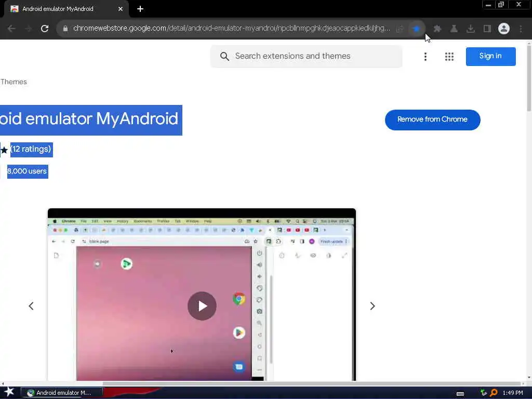Show next screenshot with right chevron
This screenshot has height=399, width=532.
pos(372,306)
